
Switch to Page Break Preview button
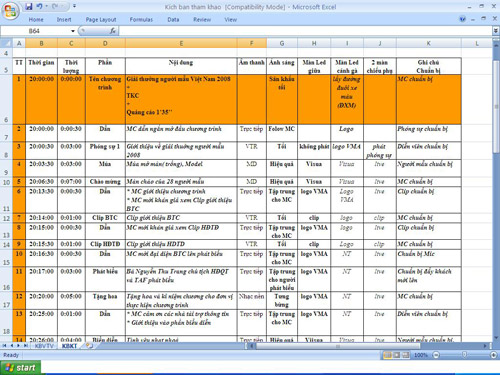point(405,355)
